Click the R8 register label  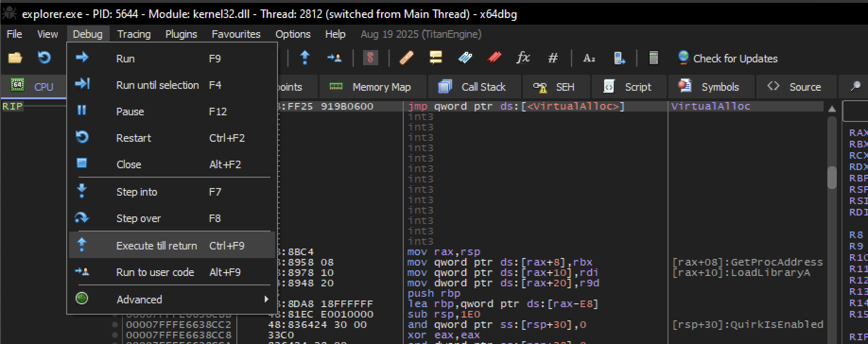(x=856, y=235)
